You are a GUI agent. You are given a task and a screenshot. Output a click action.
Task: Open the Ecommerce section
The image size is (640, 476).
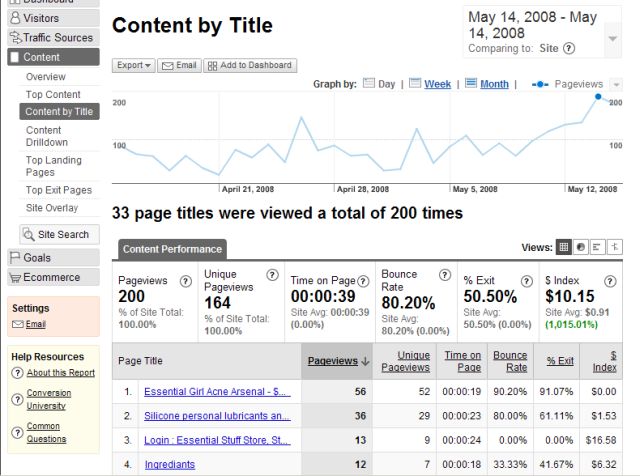click(x=53, y=277)
